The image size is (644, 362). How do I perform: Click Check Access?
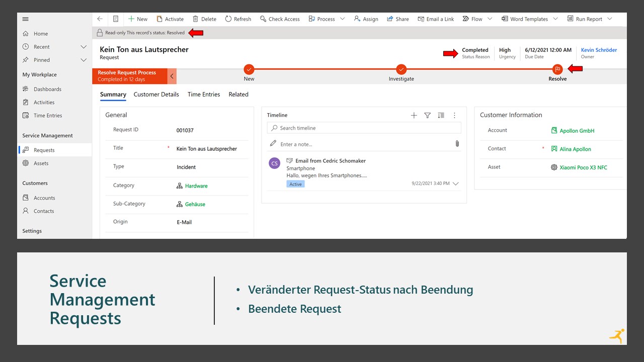pyautogui.click(x=280, y=19)
